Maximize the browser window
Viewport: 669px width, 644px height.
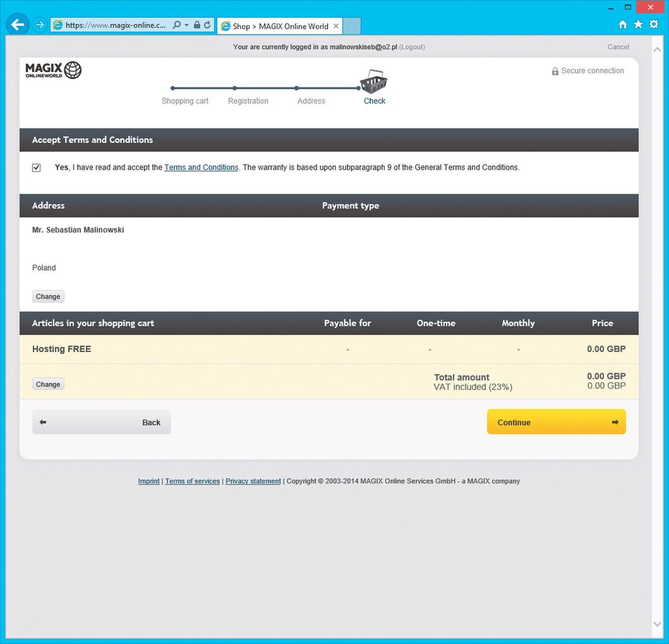point(627,7)
